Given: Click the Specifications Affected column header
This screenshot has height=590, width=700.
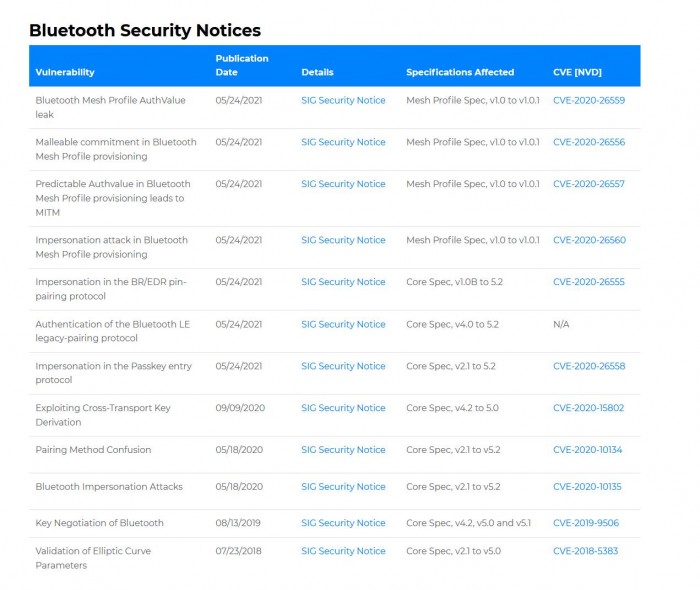Looking at the screenshot, I should tap(460, 72).
